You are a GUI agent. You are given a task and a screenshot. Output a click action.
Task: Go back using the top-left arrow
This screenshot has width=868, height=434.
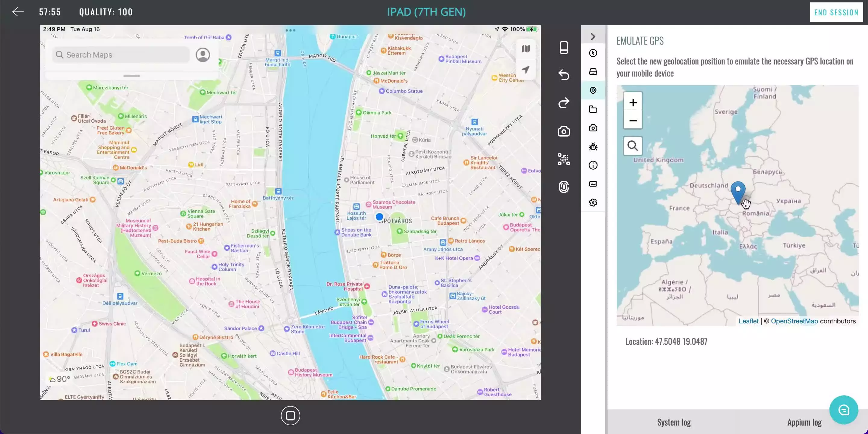(18, 12)
